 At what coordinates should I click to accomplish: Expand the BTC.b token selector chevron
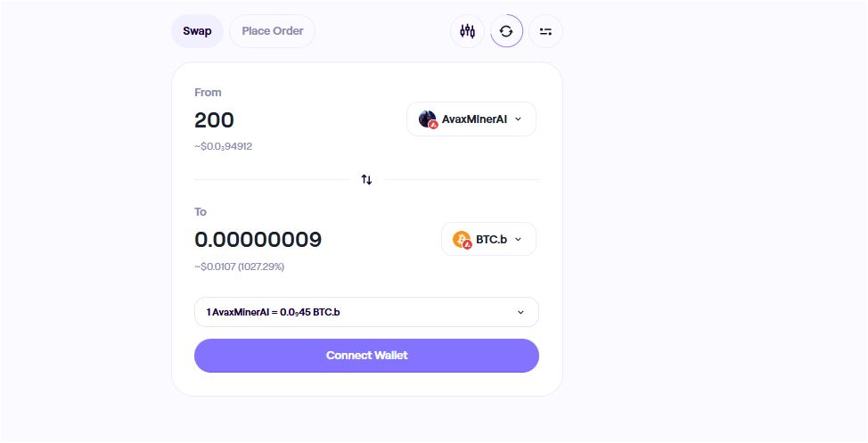click(518, 239)
